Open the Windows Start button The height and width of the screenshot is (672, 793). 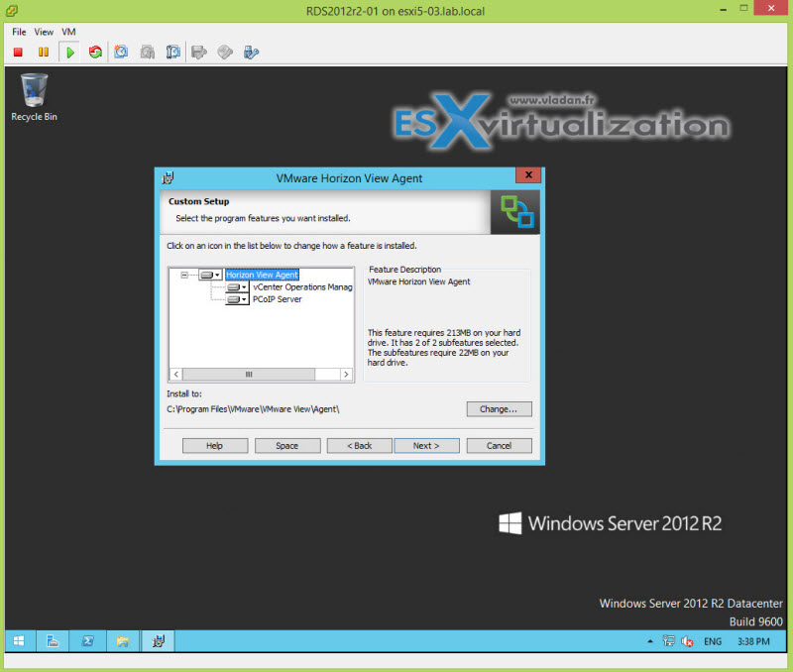click(x=19, y=641)
